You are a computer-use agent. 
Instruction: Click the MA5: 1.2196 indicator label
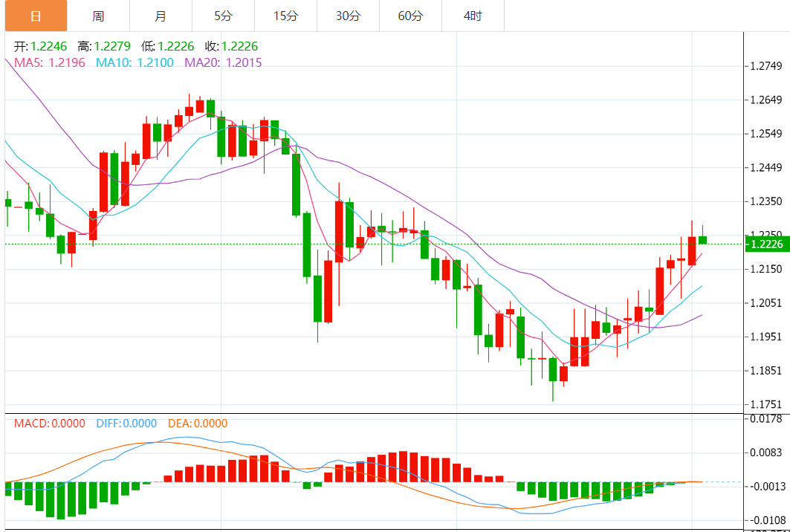coord(50,62)
